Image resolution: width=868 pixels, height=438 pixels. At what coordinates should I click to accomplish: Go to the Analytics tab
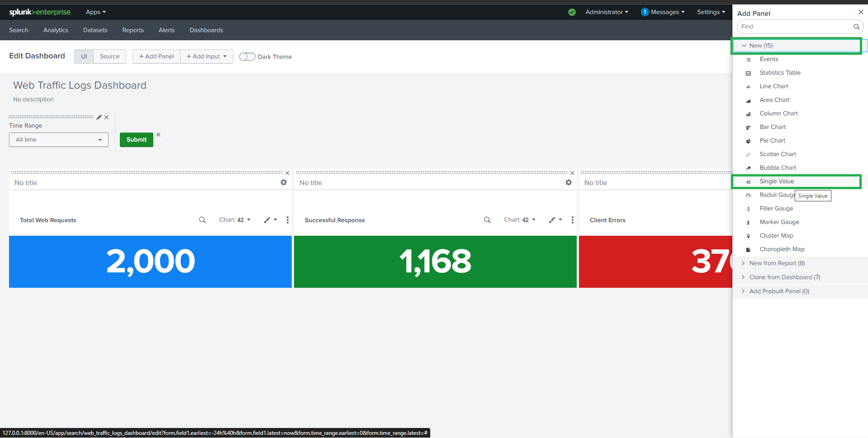pos(56,30)
